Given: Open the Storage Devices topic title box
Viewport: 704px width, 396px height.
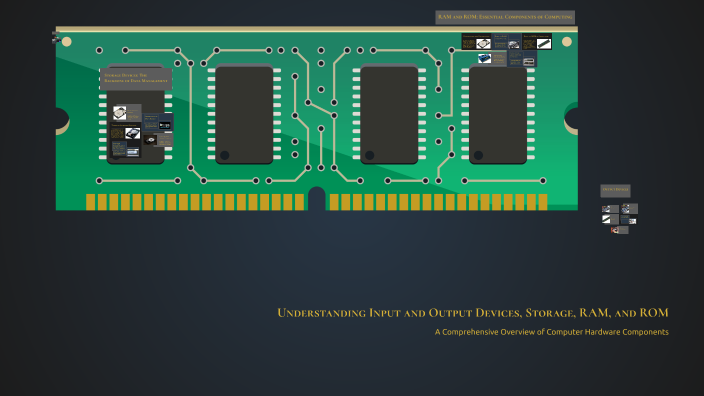Looking at the screenshot, I should (x=136, y=79).
